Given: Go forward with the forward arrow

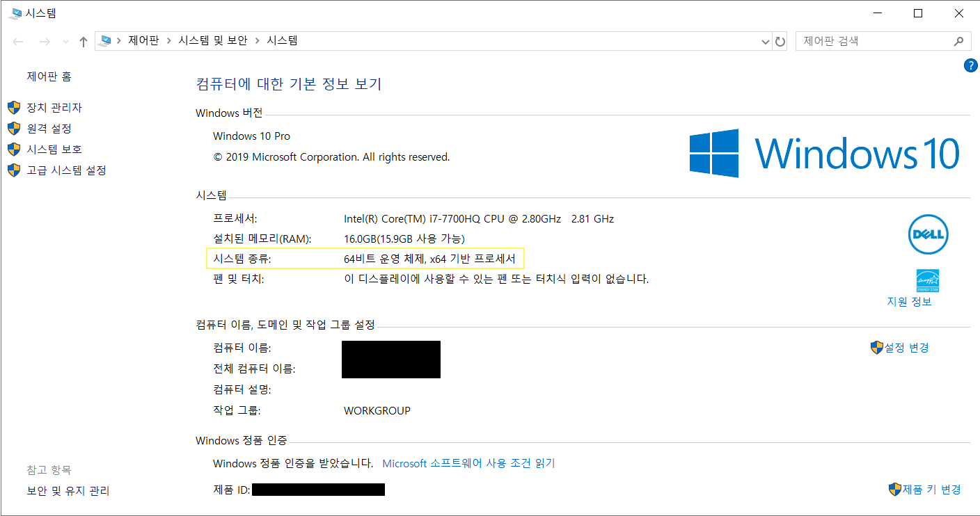Looking at the screenshot, I should [x=45, y=42].
